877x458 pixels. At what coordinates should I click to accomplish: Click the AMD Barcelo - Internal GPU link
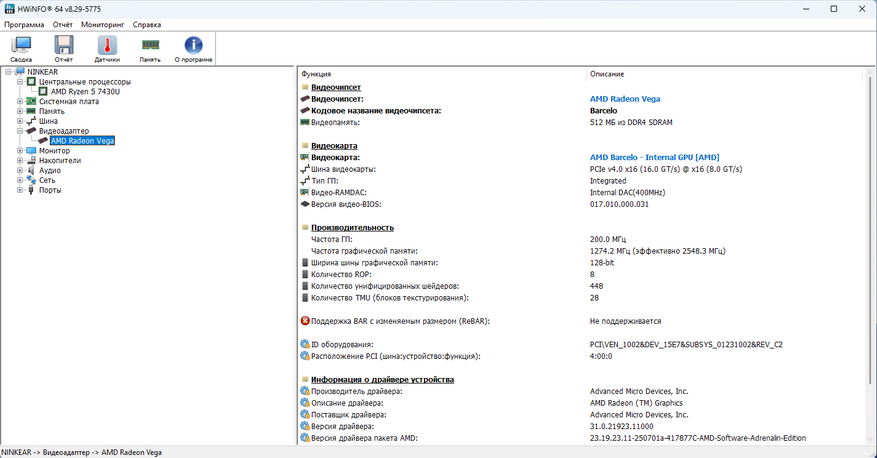click(654, 157)
